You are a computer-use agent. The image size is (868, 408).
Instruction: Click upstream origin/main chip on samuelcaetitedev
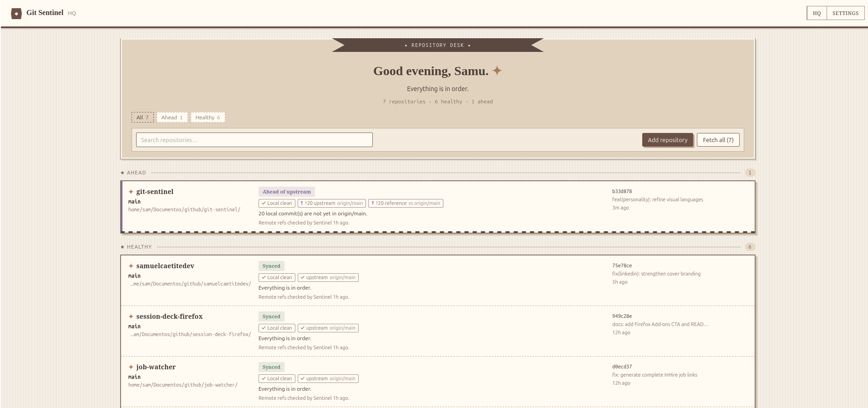pos(328,277)
